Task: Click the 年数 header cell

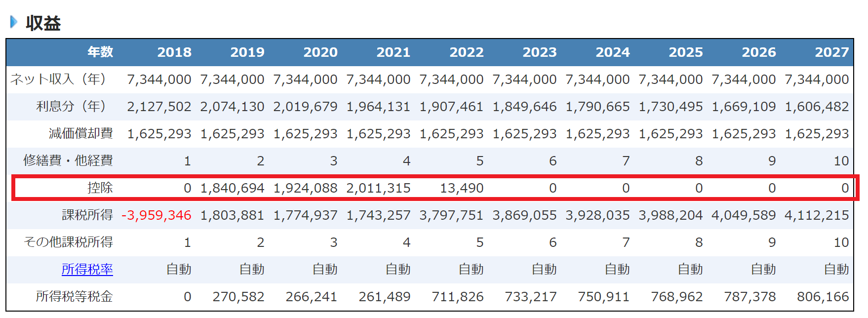Action: (x=100, y=52)
